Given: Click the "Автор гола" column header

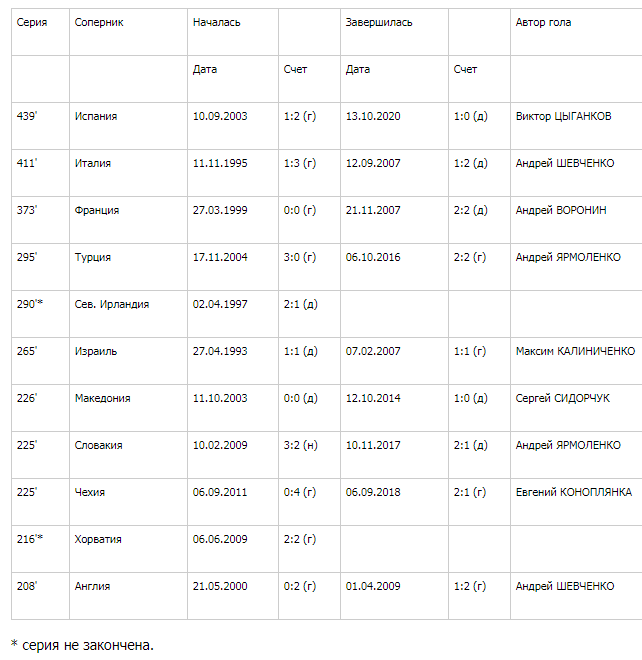Looking at the screenshot, I should [543, 22].
